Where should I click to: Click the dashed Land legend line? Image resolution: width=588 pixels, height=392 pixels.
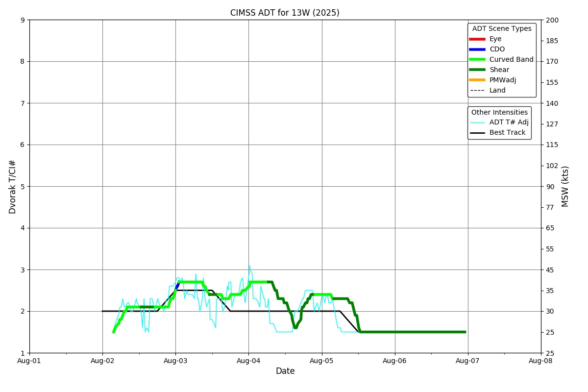click(x=477, y=91)
